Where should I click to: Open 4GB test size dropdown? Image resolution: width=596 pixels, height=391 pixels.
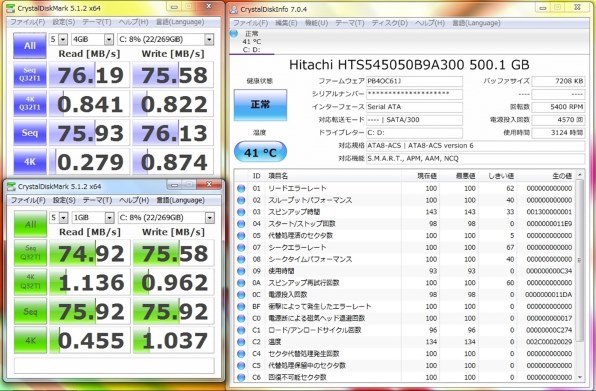click(x=92, y=39)
